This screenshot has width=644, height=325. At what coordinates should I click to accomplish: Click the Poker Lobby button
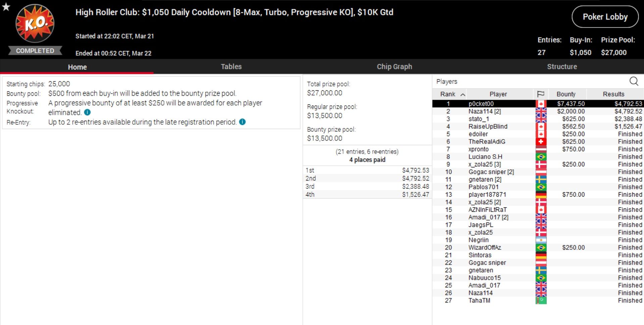605,17
